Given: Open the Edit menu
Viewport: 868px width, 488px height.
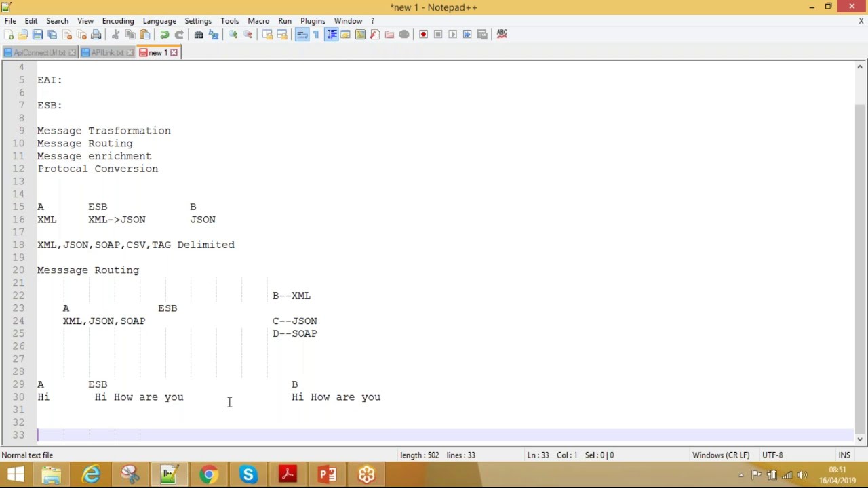Looking at the screenshot, I should click(31, 21).
